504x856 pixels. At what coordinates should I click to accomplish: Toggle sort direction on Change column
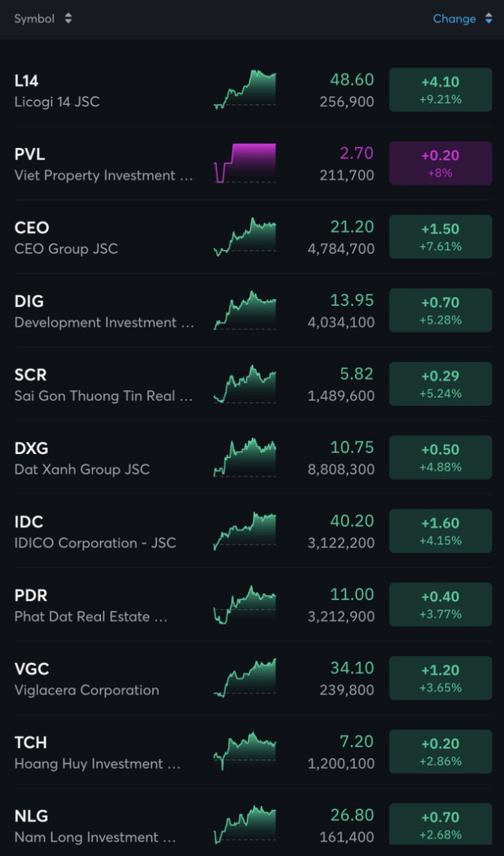pos(488,18)
